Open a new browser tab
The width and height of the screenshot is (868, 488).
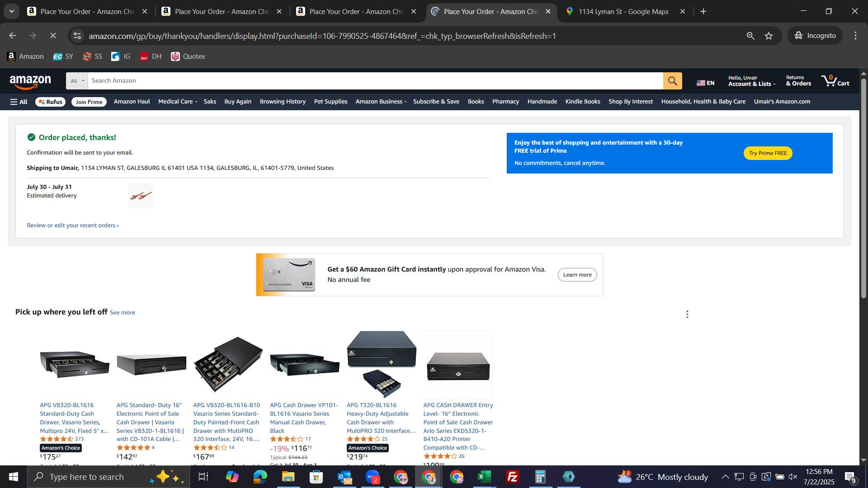(703, 11)
